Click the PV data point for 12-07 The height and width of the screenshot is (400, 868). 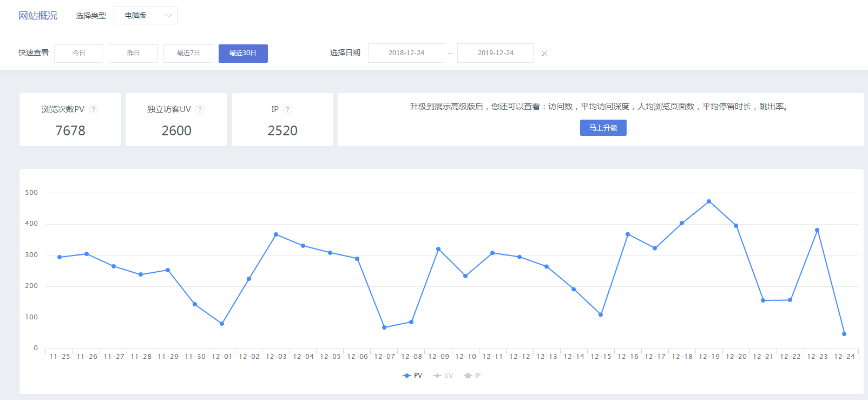pos(384,327)
